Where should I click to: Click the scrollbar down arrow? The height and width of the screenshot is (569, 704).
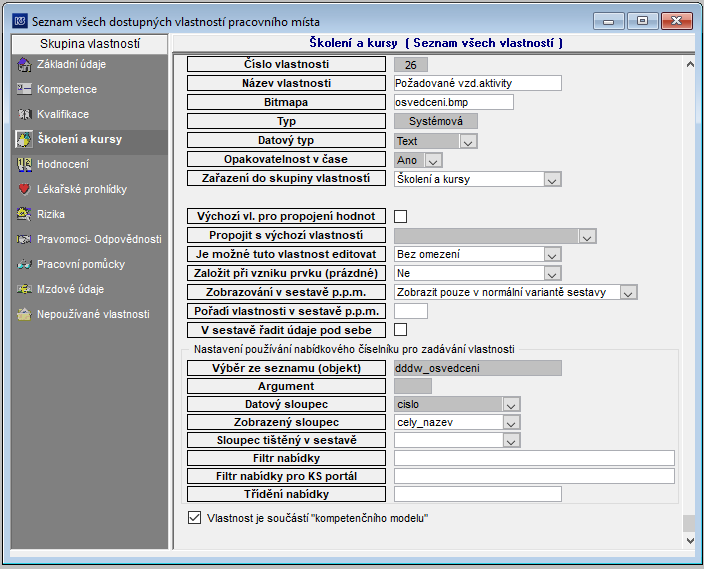pos(690,541)
